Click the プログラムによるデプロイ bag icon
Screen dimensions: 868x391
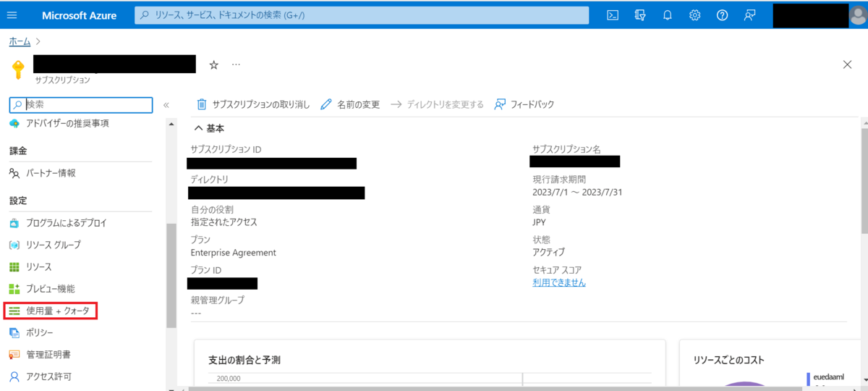click(14, 223)
